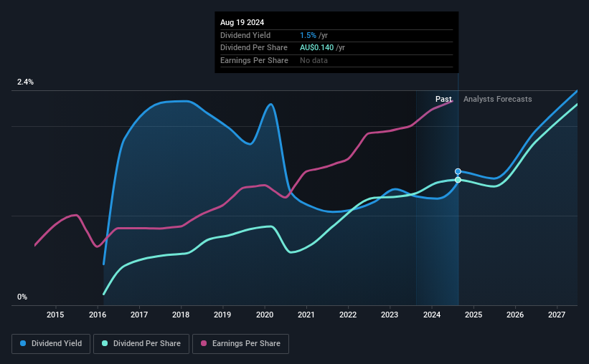
Task: Click the blue Dividend Yield data point marker
Action: pos(458,171)
